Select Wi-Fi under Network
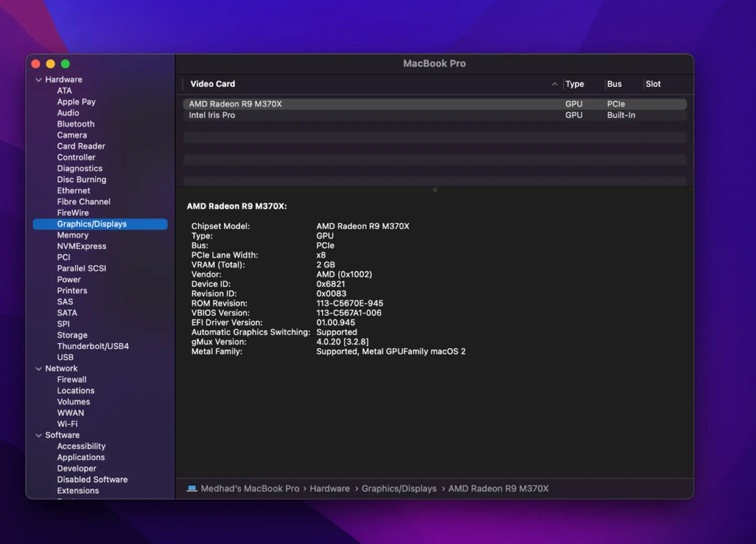Viewport: 756px width, 544px height. [x=67, y=424]
